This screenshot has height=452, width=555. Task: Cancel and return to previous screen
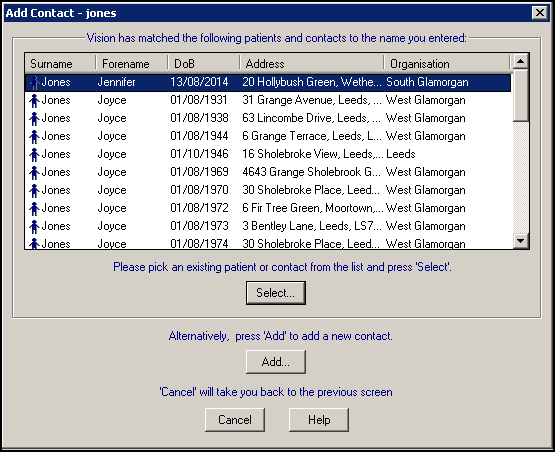click(x=235, y=420)
